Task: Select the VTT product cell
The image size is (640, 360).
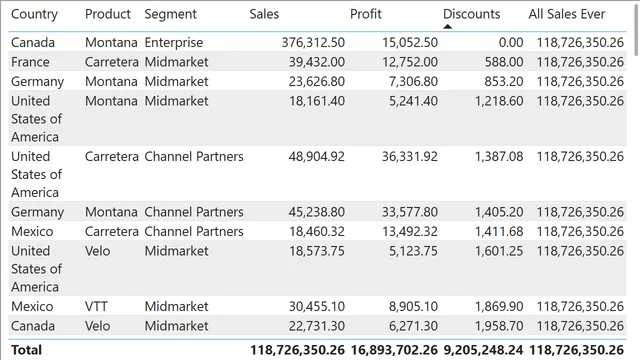Action: pyautogui.click(x=96, y=307)
